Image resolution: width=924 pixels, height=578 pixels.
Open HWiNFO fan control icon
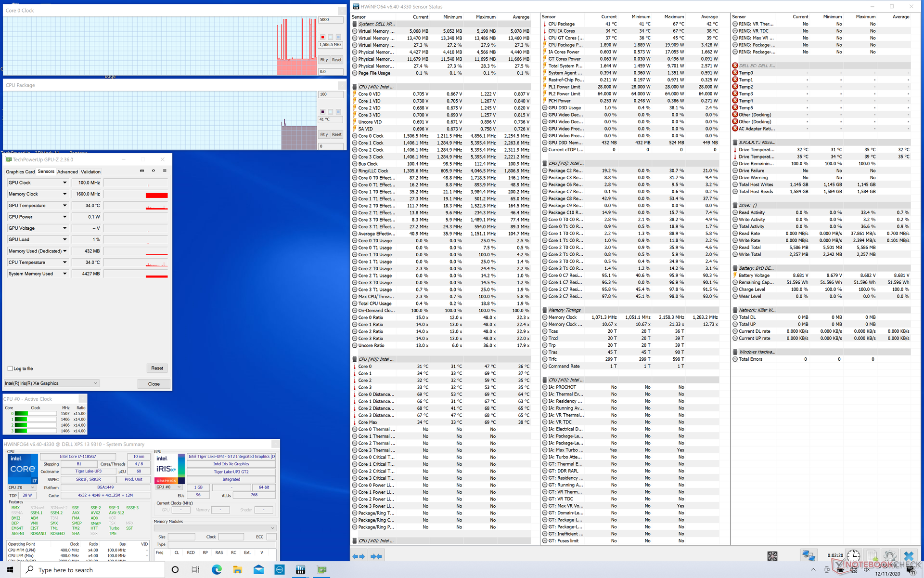(x=772, y=556)
